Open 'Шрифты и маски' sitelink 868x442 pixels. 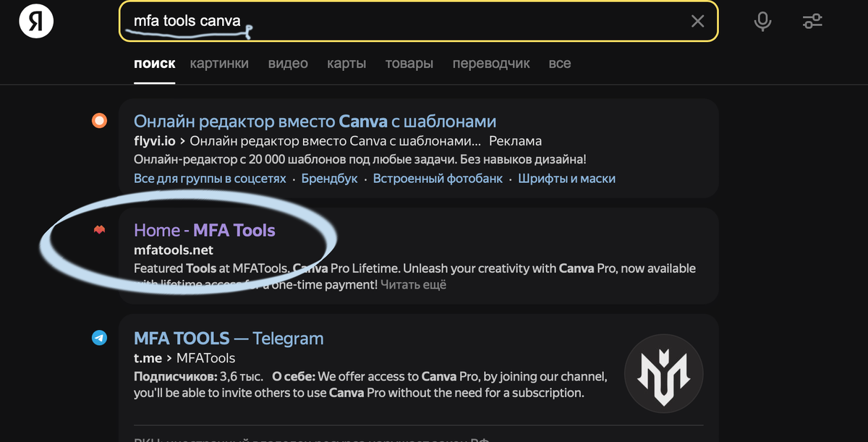(x=566, y=178)
